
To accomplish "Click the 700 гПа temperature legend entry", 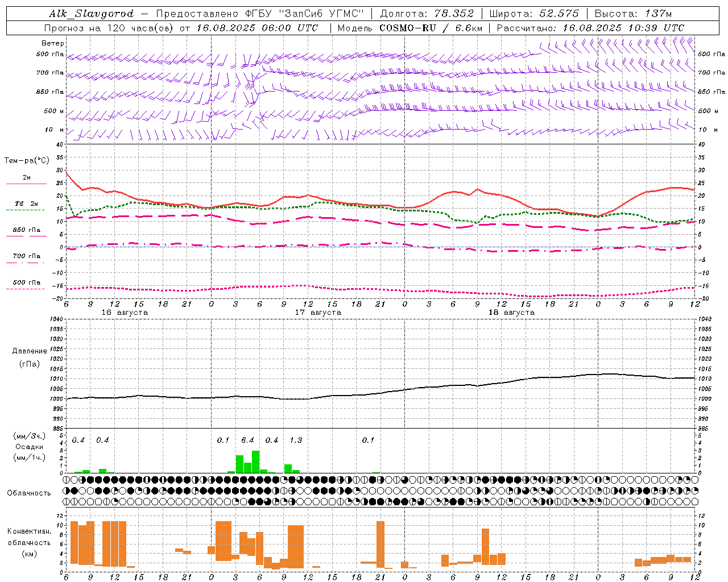I will 27,256.
